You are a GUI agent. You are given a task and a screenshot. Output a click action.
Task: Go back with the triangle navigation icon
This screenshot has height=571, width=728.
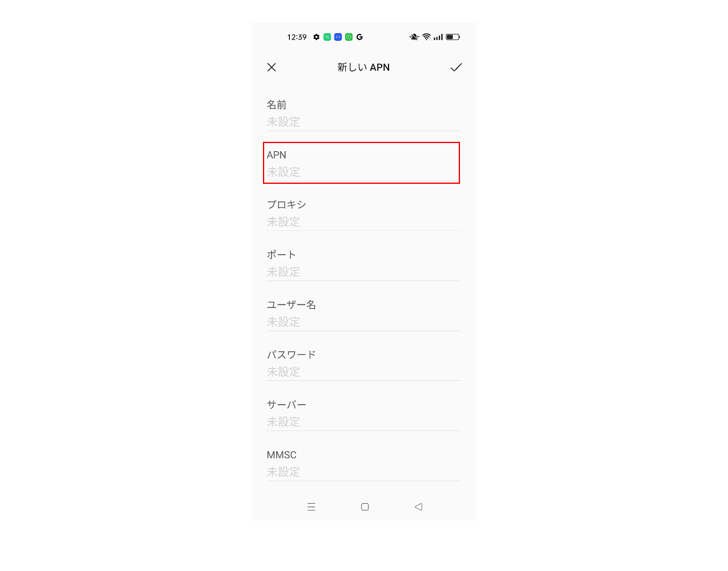click(x=419, y=507)
